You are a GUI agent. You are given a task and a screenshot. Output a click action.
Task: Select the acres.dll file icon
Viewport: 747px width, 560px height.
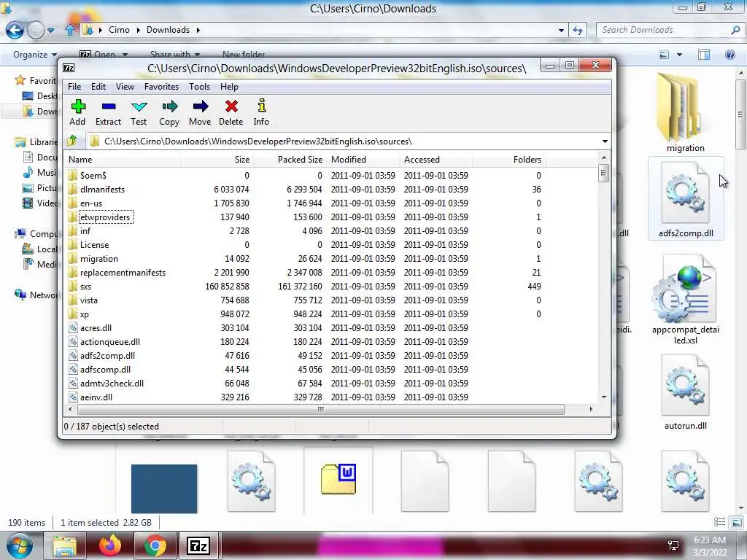pyautogui.click(x=73, y=327)
